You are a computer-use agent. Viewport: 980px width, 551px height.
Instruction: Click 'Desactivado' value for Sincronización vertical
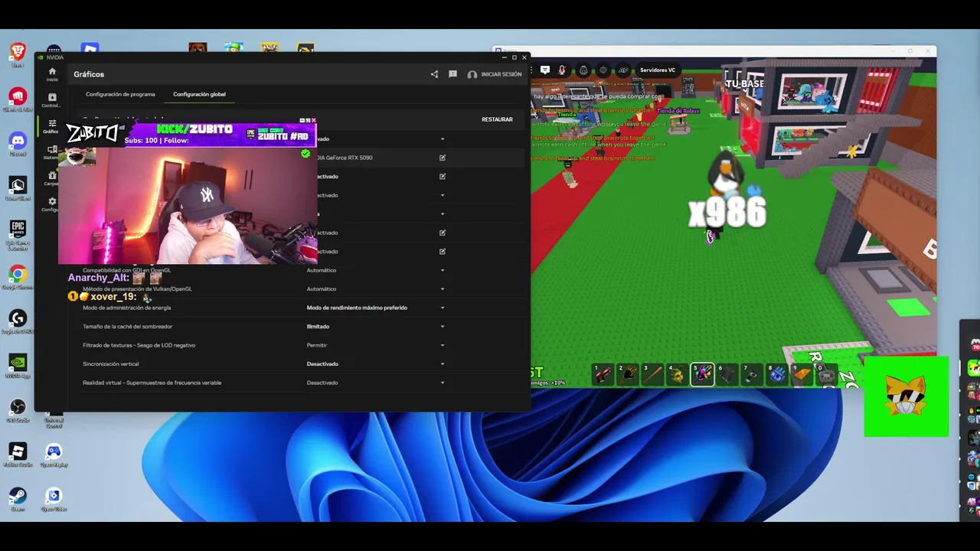click(x=322, y=364)
